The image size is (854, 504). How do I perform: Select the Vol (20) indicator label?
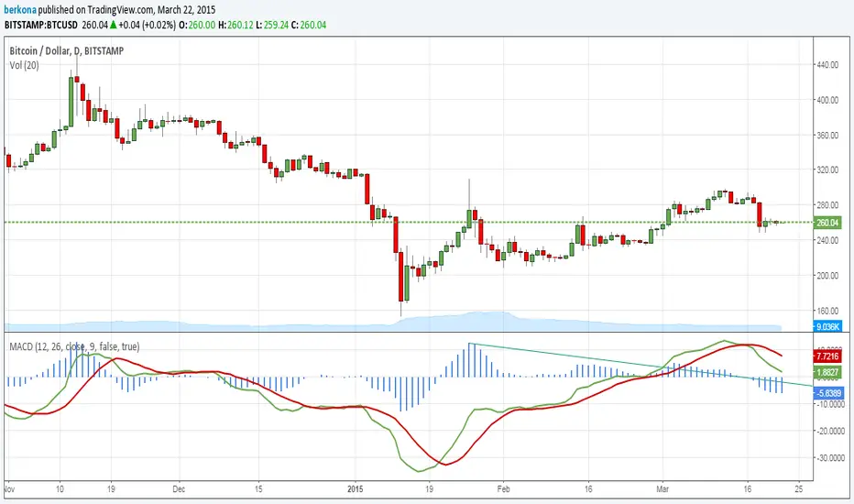25,65
